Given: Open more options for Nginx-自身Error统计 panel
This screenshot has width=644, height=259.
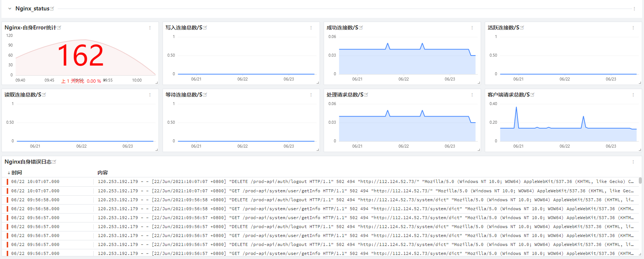Looking at the screenshot, I should (150, 28).
